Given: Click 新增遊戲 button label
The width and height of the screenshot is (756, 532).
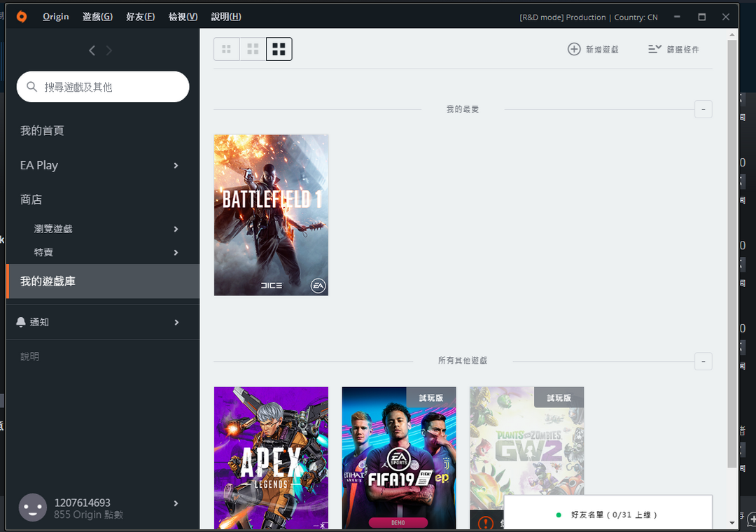Looking at the screenshot, I should coord(602,50).
